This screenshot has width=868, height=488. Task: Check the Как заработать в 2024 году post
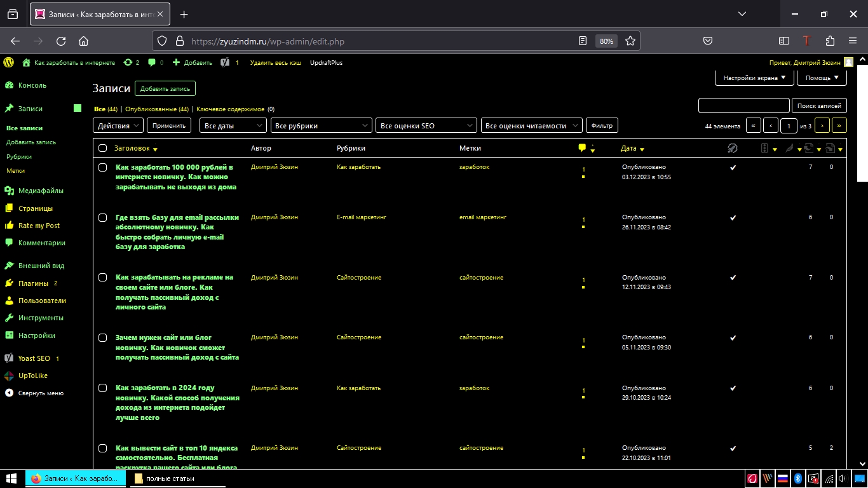102,388
